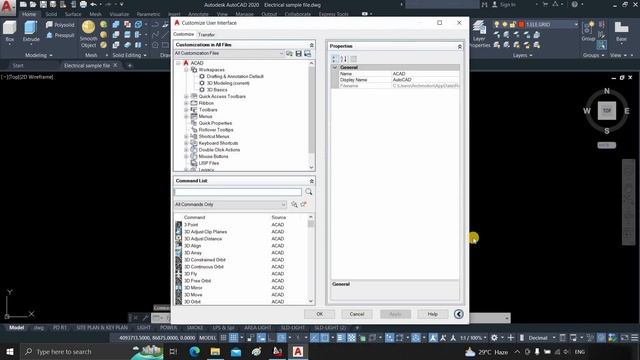The width and height of the screenshot is (640, 360).
Task: Open the Mail app from the taskbar
Action: click(236, 351)
